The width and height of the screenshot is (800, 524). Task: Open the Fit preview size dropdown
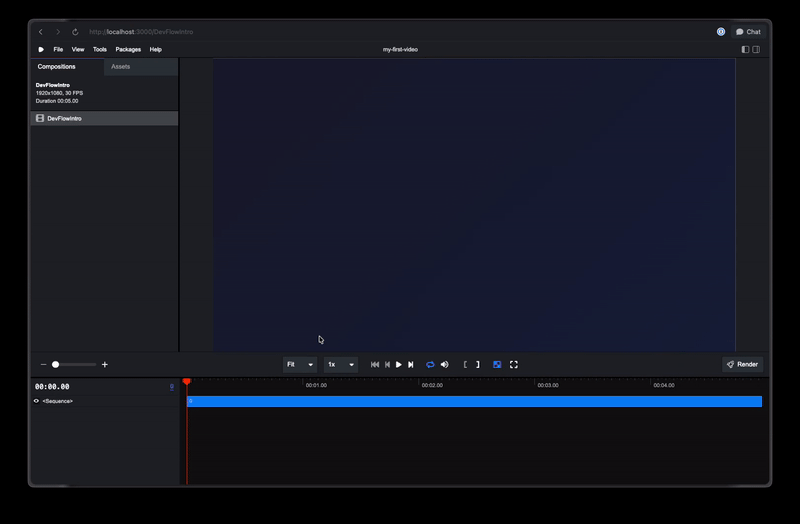pyautogui.click(x=300, y=364)
